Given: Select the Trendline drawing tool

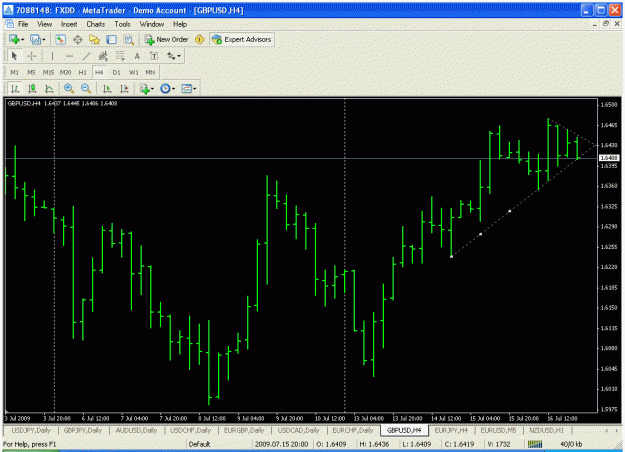Looking at the screenshot, I should [x=86, y=56].
